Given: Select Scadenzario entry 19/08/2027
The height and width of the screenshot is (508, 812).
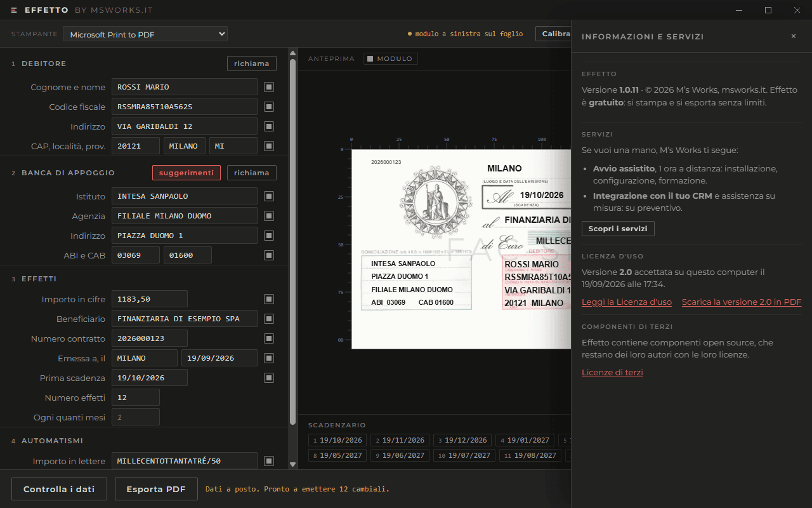Looking at the screenshot, I should (x=532, y=455).
